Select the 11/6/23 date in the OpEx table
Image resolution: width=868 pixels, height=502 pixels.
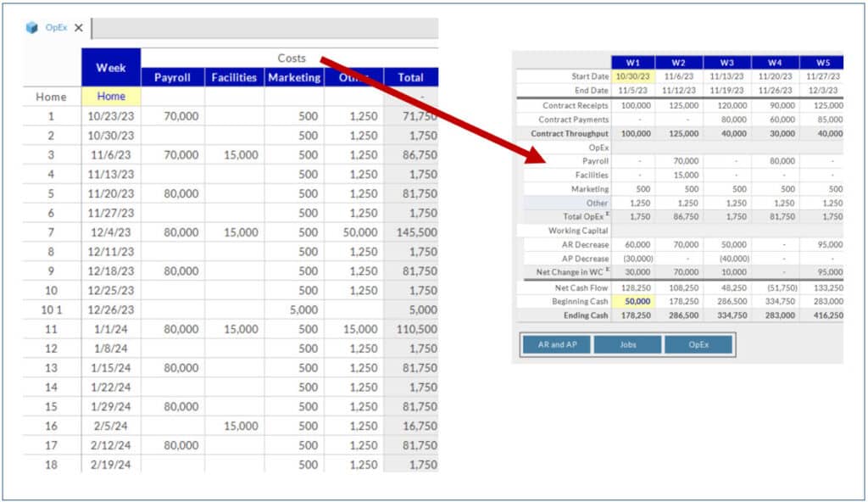pyautogui.click(x=111, y=155)
